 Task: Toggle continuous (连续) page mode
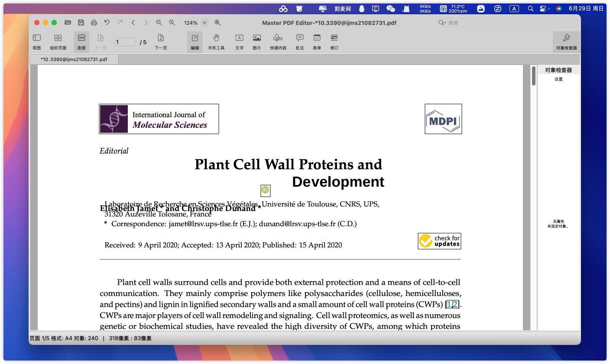point(81,41)
